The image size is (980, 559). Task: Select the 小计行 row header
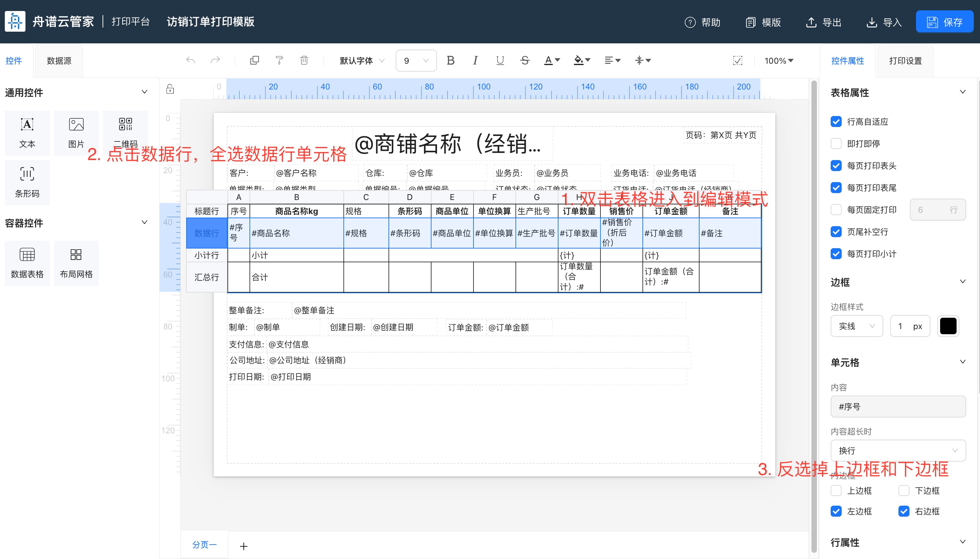pyautogui.click(x=207, y=255)
